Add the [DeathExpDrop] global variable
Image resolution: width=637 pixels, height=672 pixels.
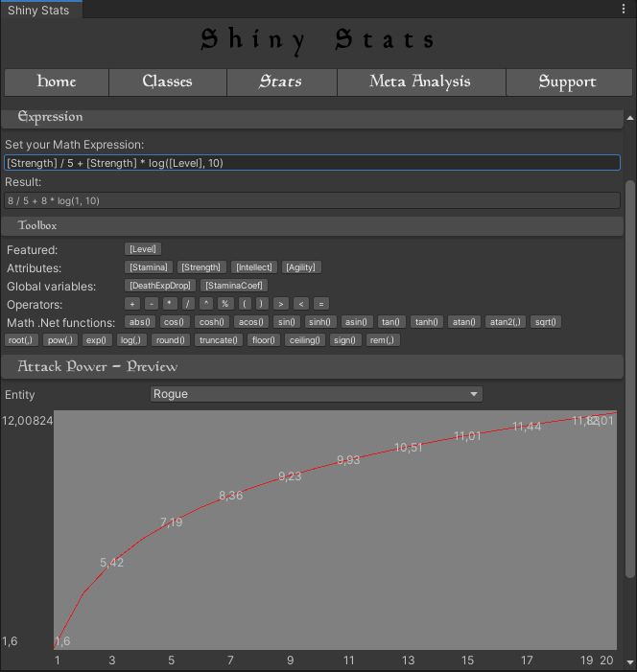[x=160, y=286]
